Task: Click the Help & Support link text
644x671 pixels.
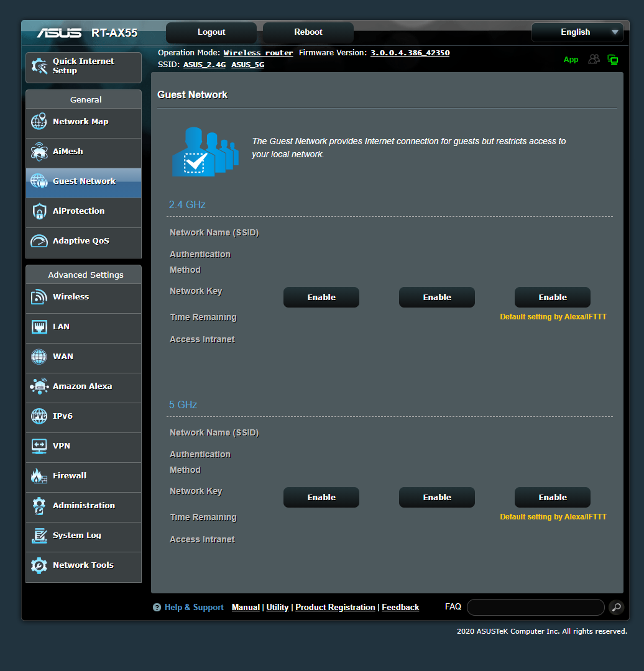Action: click(x=194, y=607)
